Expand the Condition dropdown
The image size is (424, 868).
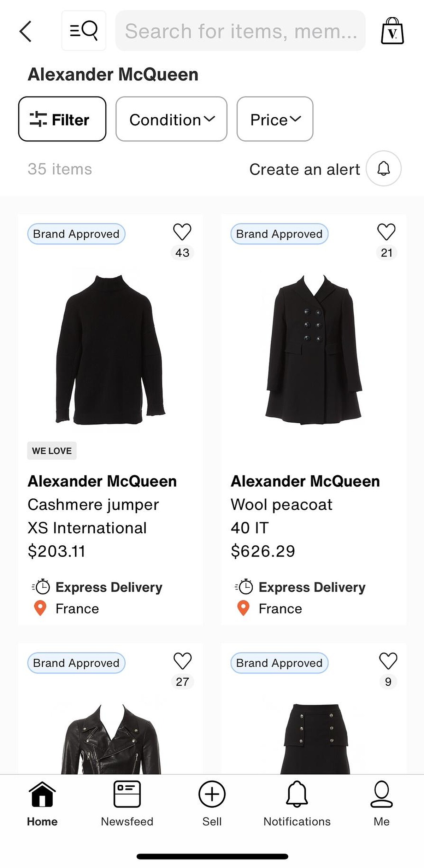click(171, 119)
